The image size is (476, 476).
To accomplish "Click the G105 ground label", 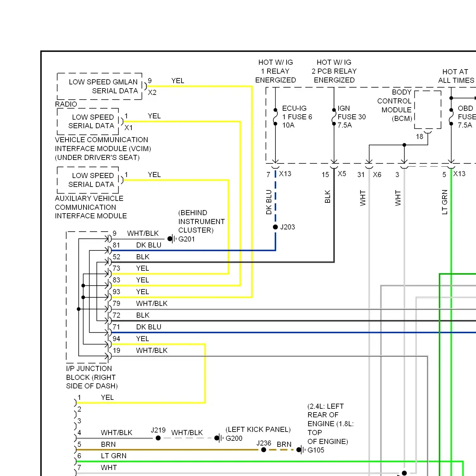I will point(316,450).
